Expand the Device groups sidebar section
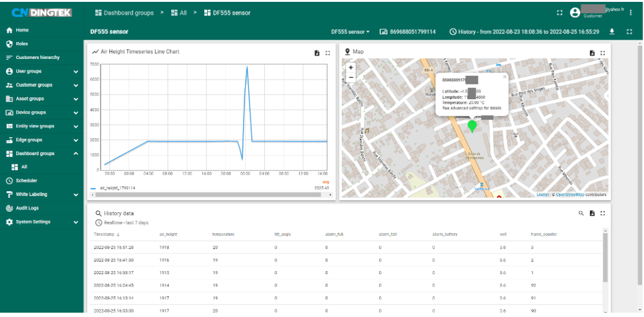The image size is (644, 317). [x=76, y=112]
